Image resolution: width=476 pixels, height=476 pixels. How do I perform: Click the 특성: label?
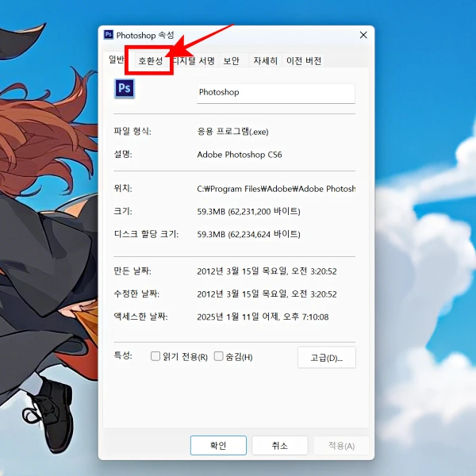(x=123, y=355)
